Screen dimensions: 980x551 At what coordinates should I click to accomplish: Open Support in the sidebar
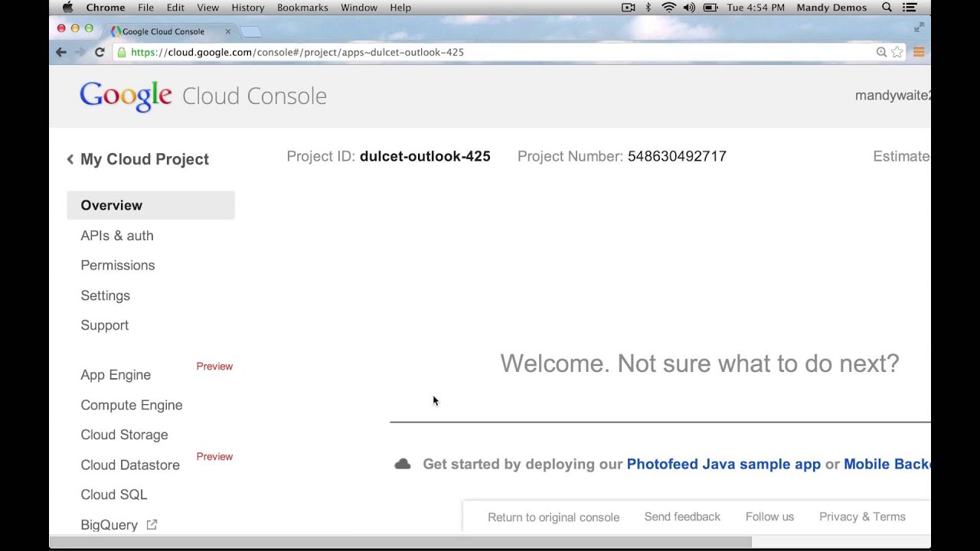[105, 325]
